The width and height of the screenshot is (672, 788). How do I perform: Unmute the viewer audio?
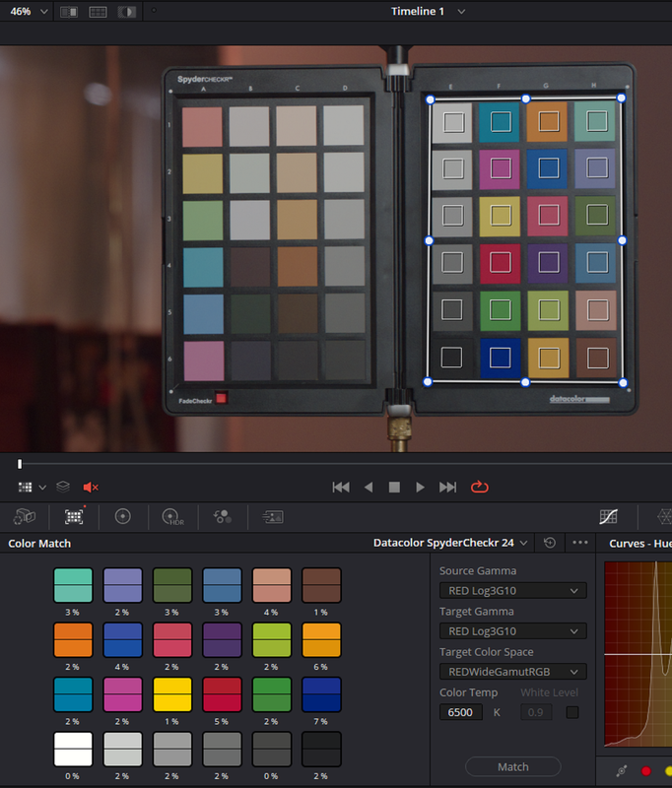pyautogui.click(x=91, y=487)
